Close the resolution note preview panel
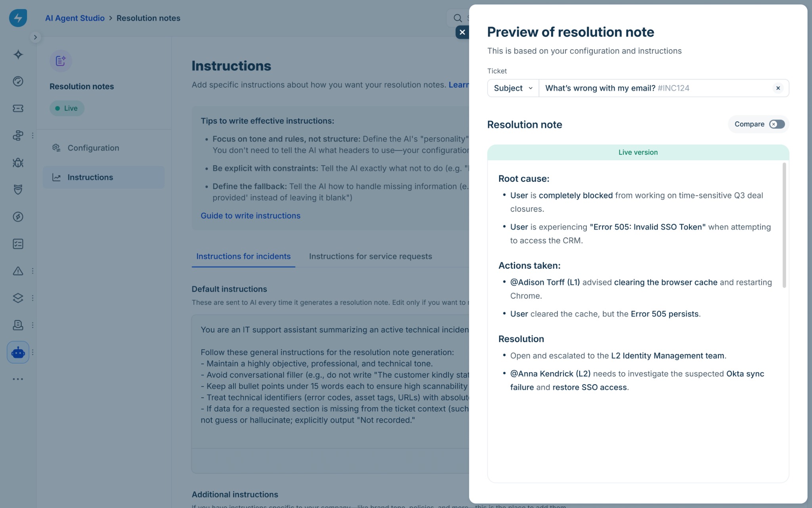The width and height of the screenshot is (812, 508). tap(462, 32)
